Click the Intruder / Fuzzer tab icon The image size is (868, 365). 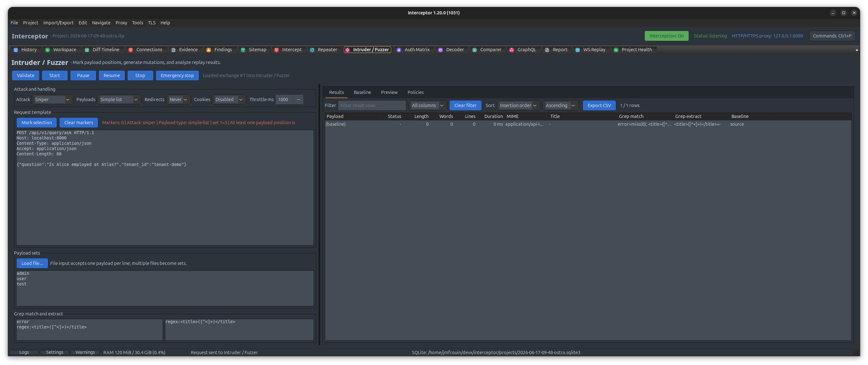pyautogui.click(x=347, y=50)
